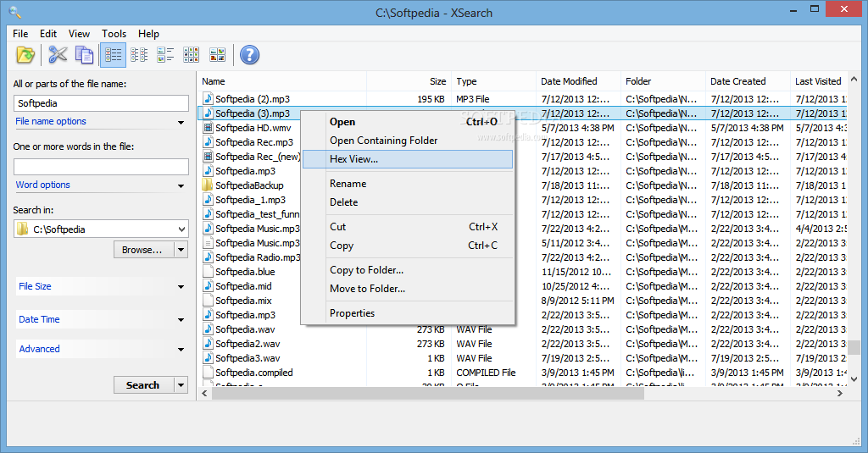Open the View menu

(x=79, y=34)
